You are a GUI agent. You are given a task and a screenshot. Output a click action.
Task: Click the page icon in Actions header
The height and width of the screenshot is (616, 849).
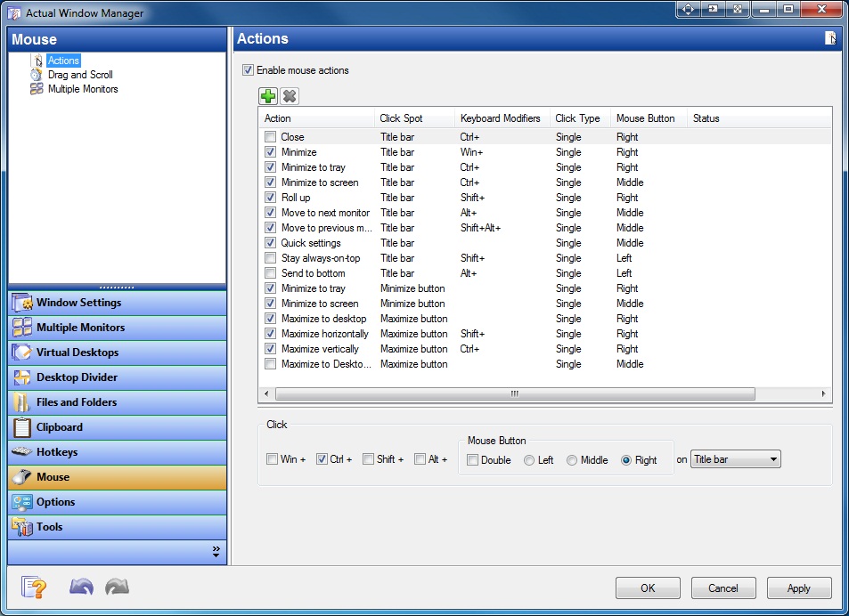[830, 38]
